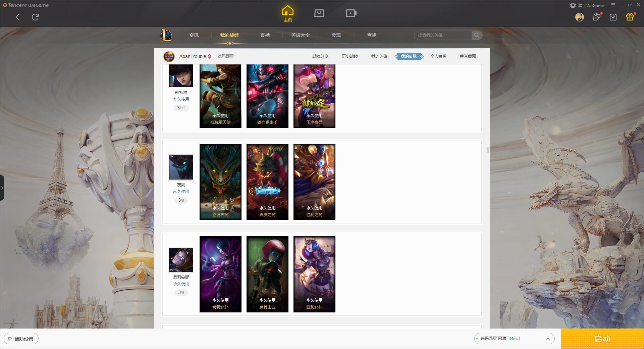Open the 灵骨工匠 skin card
The width and height of the screenshot is (644, 349).
point(267,274)
